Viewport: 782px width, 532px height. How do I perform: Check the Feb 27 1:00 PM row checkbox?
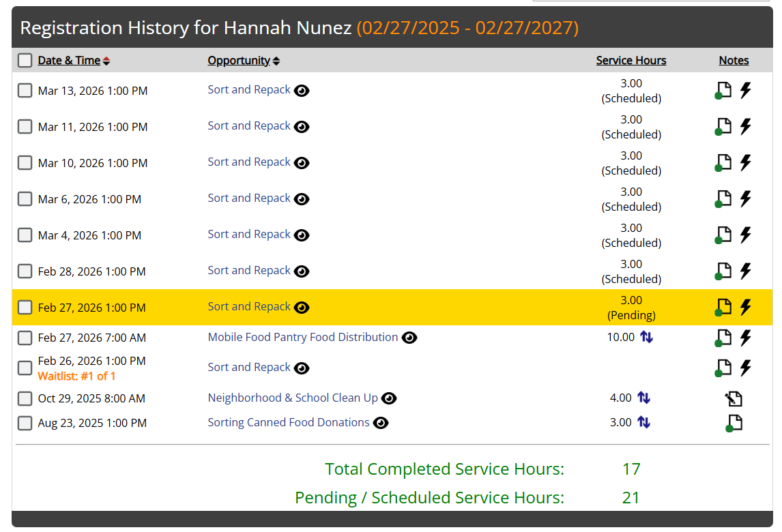25,308
